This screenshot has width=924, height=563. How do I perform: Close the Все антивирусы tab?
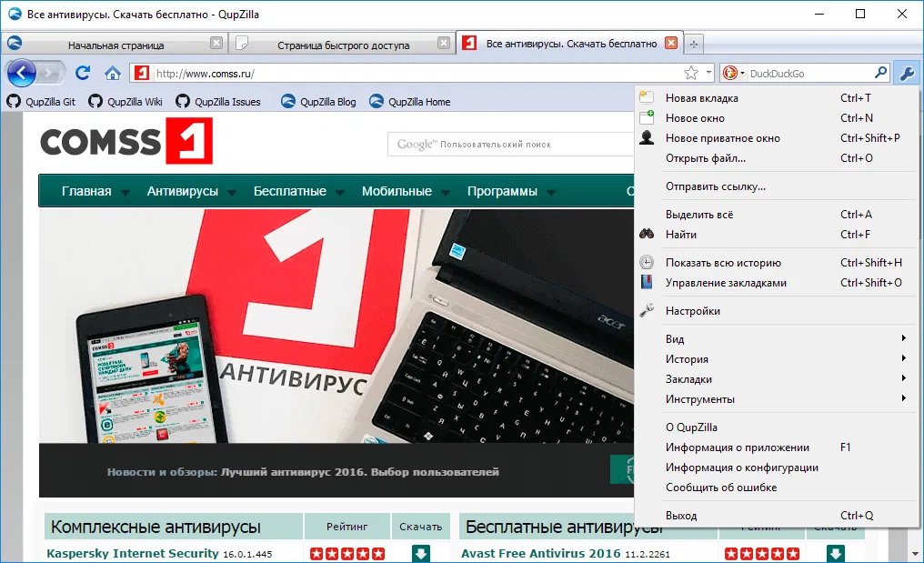670,43
